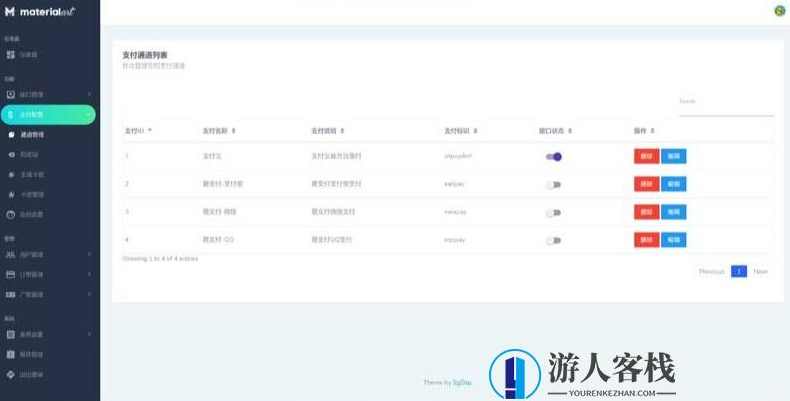
Task: Enable the status switch for the QQ row
Action: click(554, 240)
